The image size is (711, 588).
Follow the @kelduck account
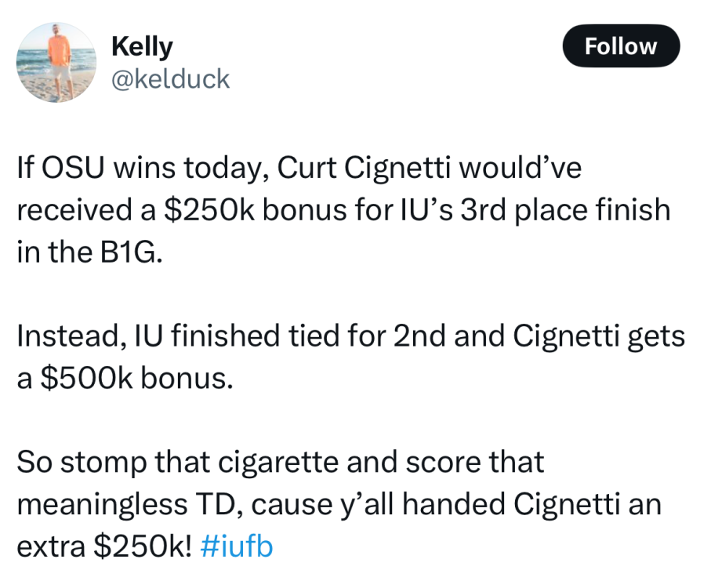621,46
